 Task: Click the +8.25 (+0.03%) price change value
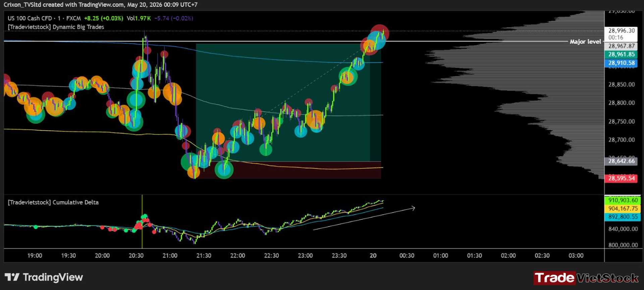click(x=103, y=18)
